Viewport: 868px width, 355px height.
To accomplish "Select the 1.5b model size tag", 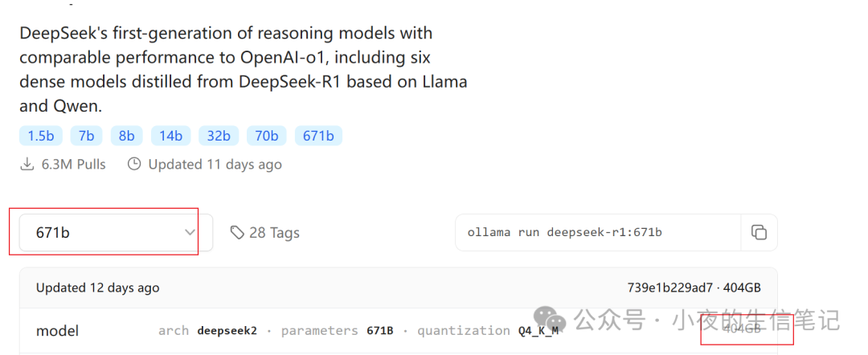I will 40,136.
